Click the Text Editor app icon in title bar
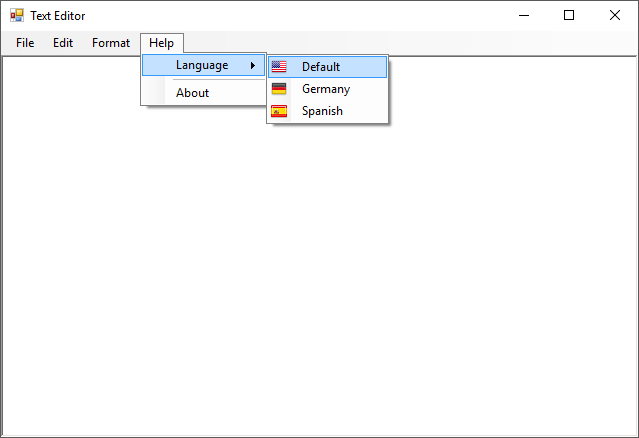Screen dimensions: 639x438 17,15
